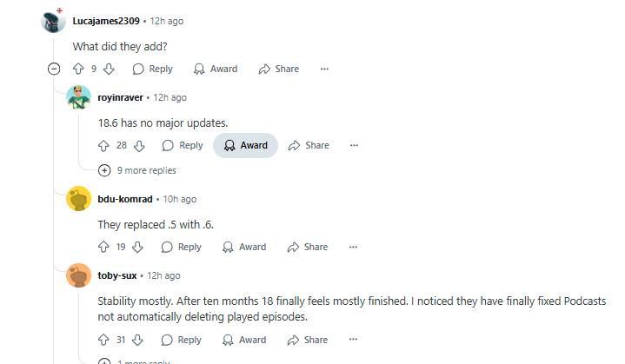The width and height of the screenshot is (625, 364).
Task: Downvote bdu-komrad's comment
Action: coord(137,247)
